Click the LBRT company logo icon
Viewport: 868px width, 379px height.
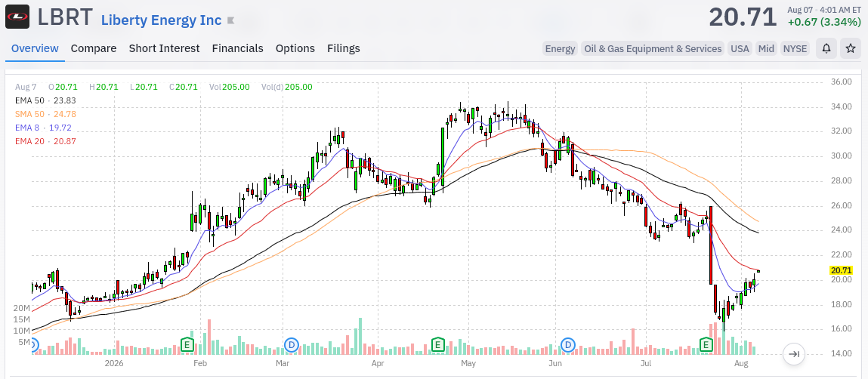point(17,17)
